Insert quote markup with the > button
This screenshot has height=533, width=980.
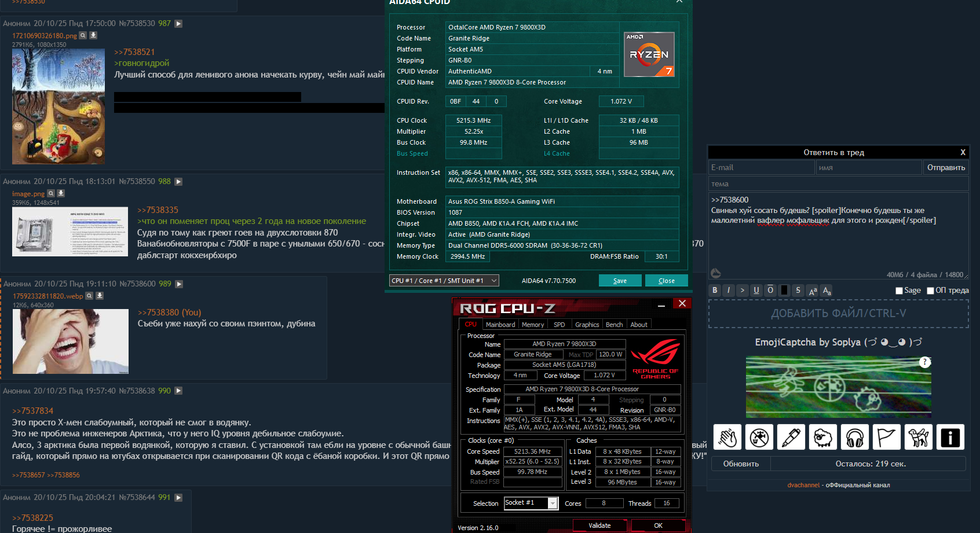743,291
